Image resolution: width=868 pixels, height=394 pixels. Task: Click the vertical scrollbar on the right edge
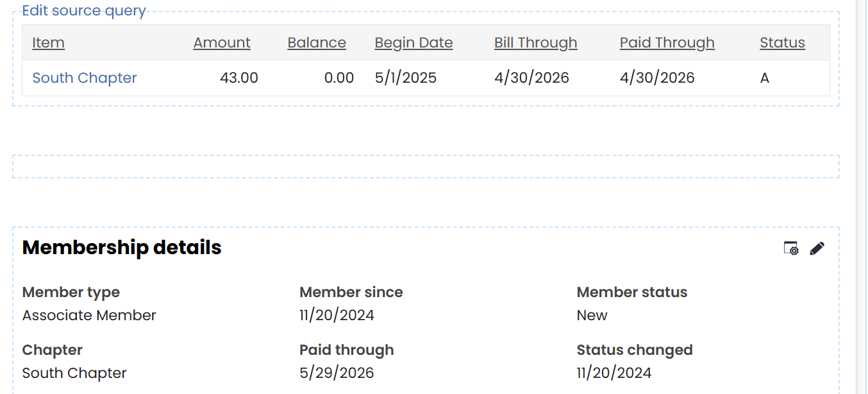point(862,197)
